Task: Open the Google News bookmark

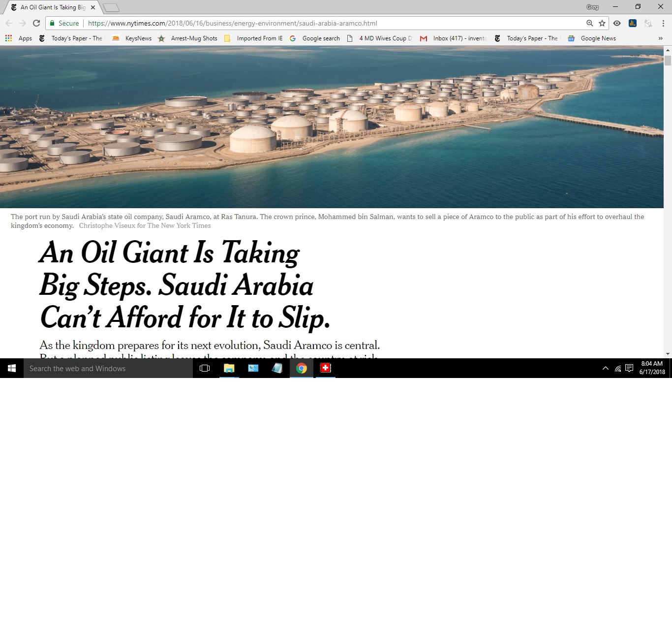Action: (592, 38)
